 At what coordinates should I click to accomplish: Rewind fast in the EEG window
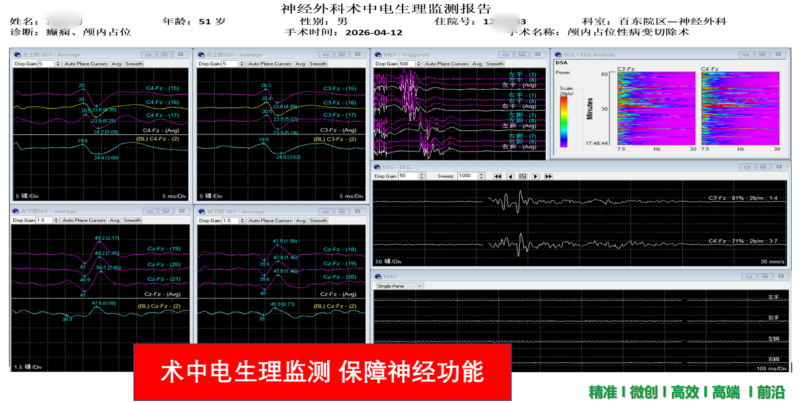(x=497, y=176)
